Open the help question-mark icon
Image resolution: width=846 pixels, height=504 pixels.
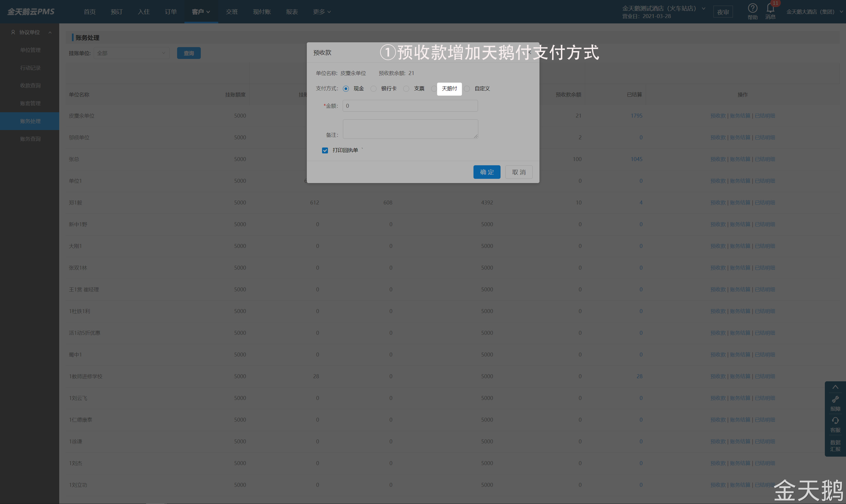pyautogui.click(x=752, y=8)
